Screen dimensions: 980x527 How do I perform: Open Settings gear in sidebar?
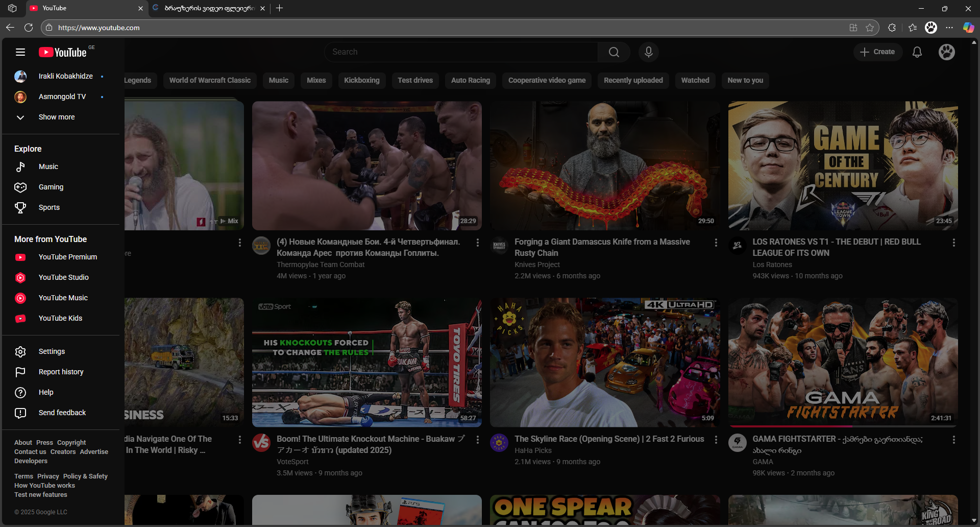[x=52, y=351]
